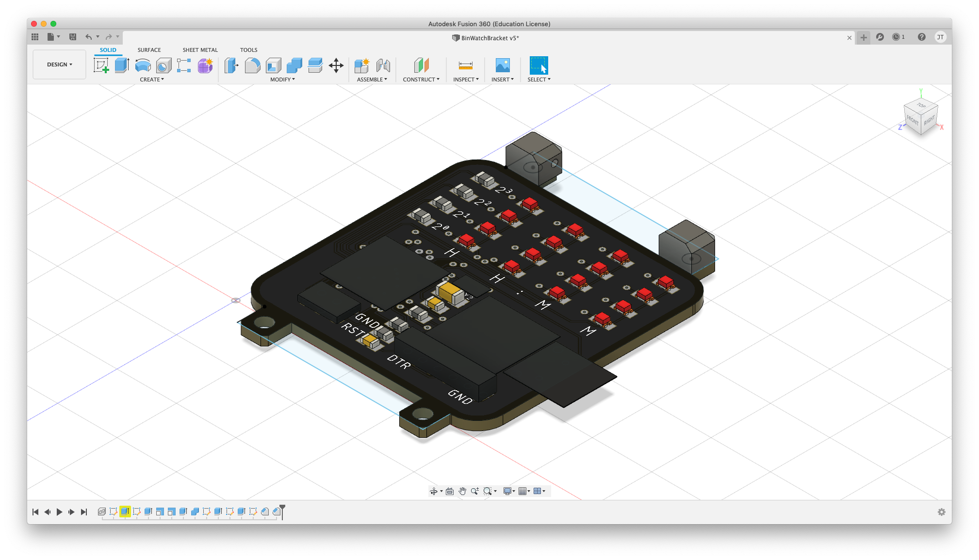Switch to the SURFACE tab

pyautogui.click(x=149, y=50)
